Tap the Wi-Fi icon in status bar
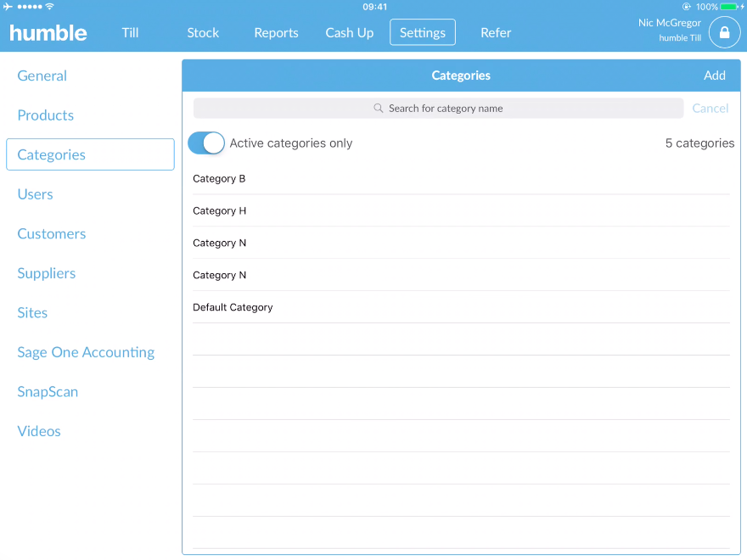 click(x=49, y=7)
